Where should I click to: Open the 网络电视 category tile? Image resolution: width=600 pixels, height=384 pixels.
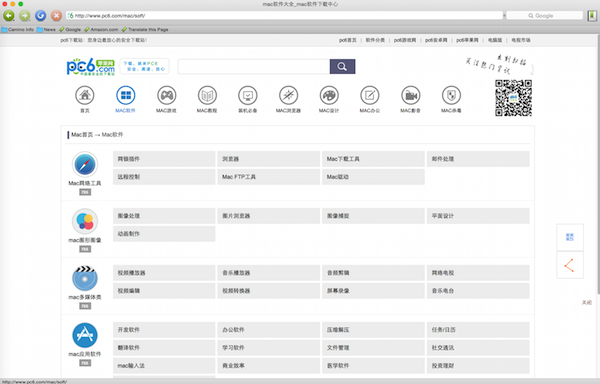coord(478,273)
